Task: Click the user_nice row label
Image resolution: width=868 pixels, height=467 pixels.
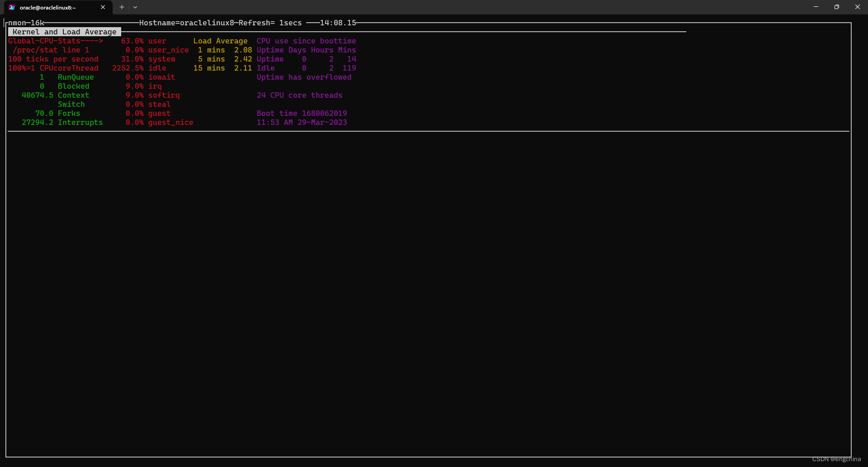Action: [169, 50]
